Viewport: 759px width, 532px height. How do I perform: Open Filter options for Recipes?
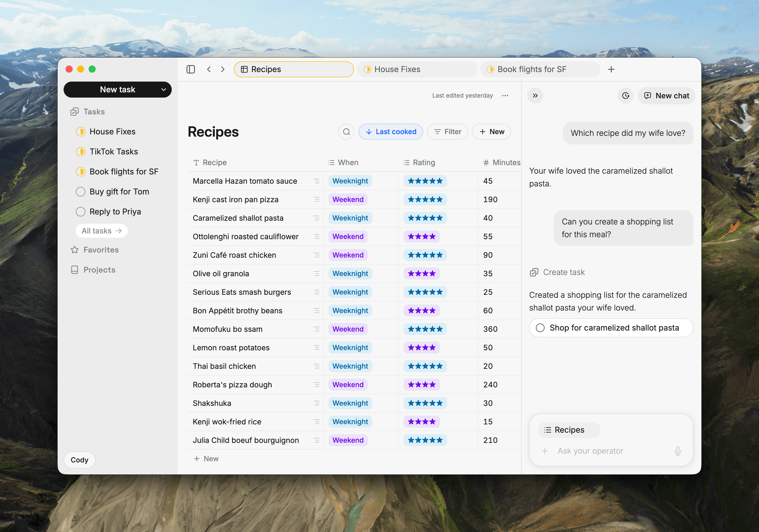448,132
